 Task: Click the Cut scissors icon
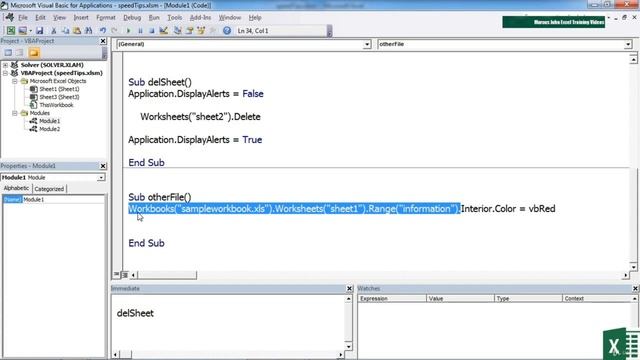click(x=53, y=31)
